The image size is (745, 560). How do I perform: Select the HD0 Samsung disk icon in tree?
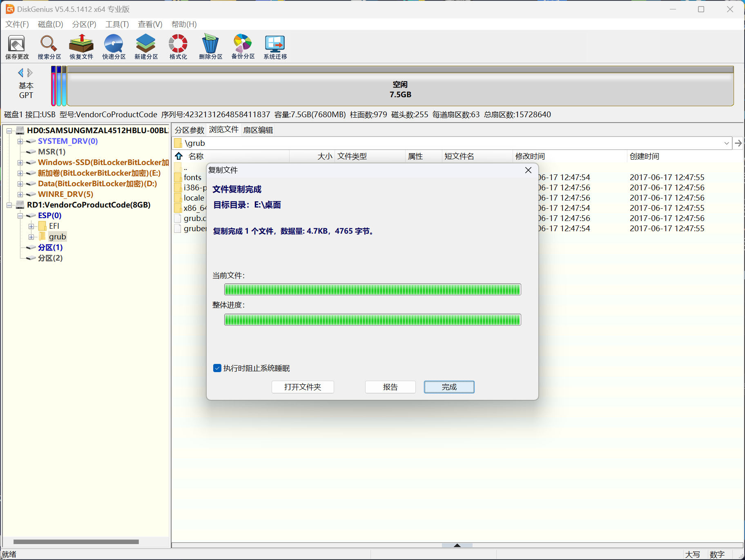[x=20, y=130]
